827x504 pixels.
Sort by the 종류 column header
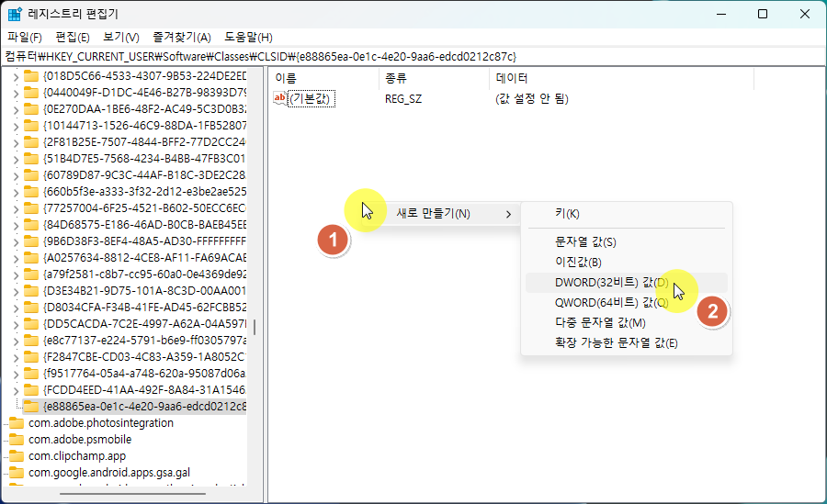coord(434,79)
